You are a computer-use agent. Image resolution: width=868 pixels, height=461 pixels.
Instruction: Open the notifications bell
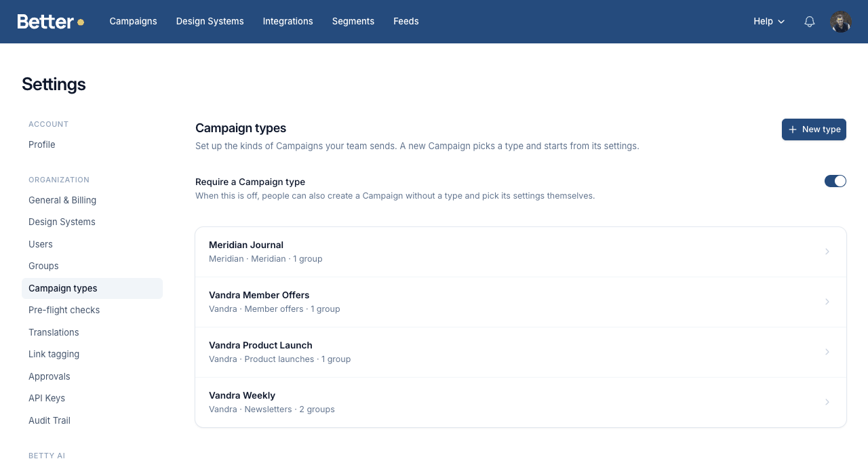point(810,22)
